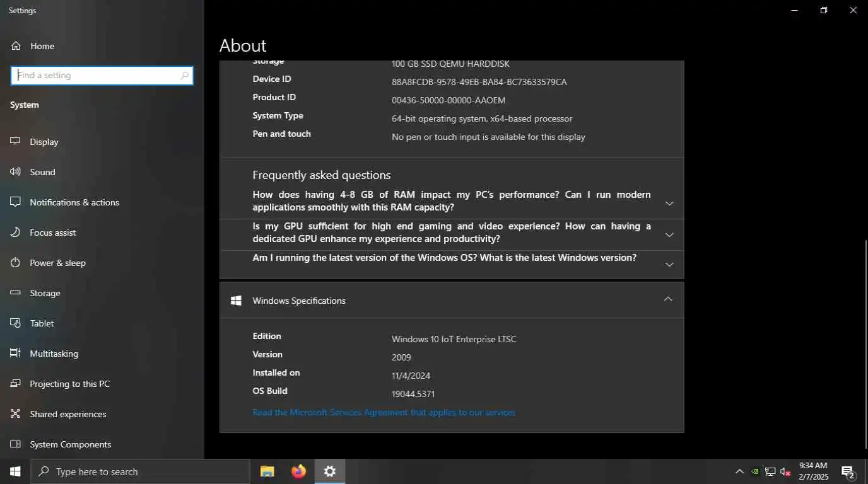Click the Focus assist moon icon
This screenshot has height=484, width=868.
pyautogui.click(x=16, y=233)
